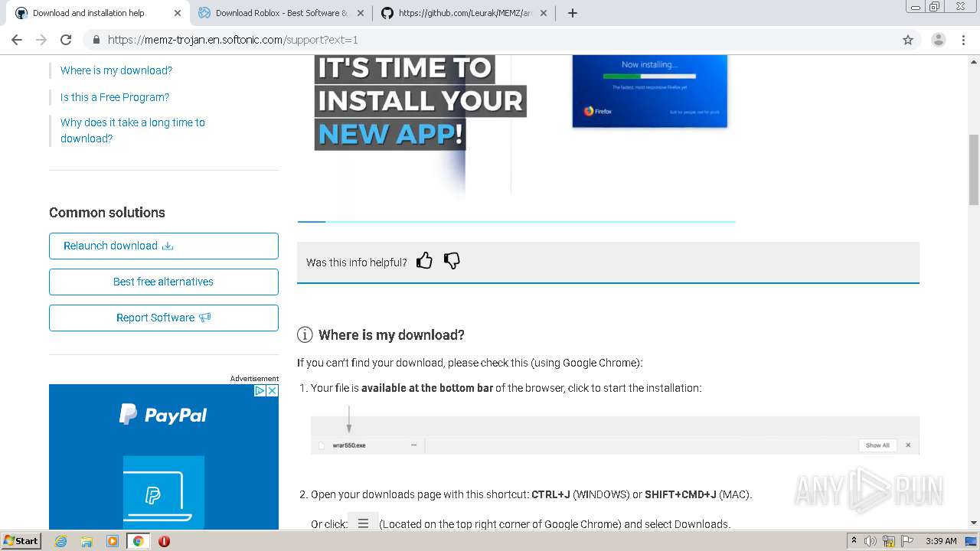Switch to the GitHub Leurak/MEMZ tab
This screenshot has width=980, height=551.
465,13
